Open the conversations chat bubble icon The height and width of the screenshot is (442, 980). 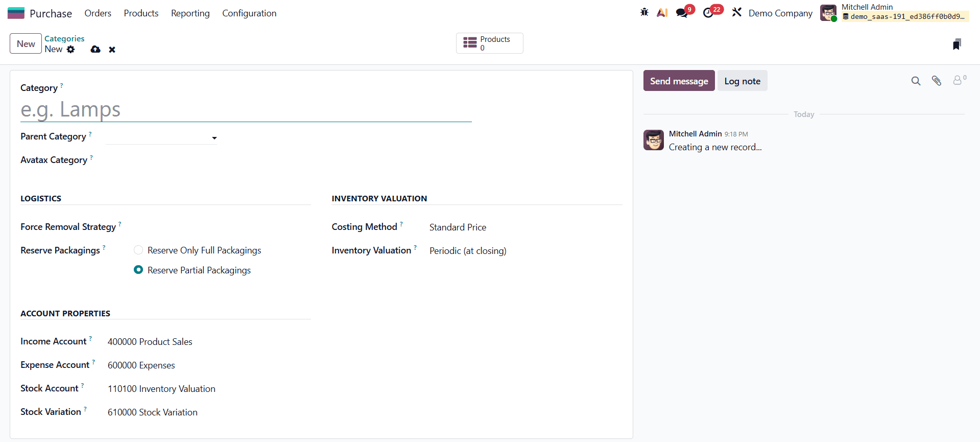coord(682,13)
